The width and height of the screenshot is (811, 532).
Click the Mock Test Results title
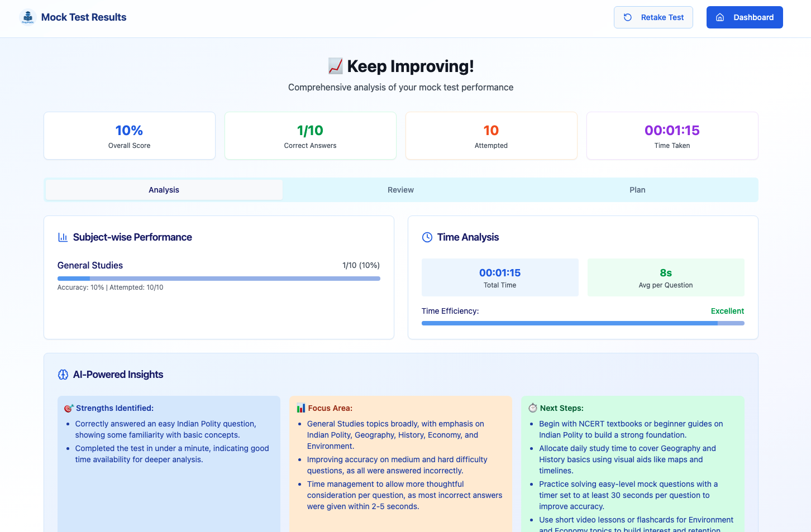[x=84, y=17]
